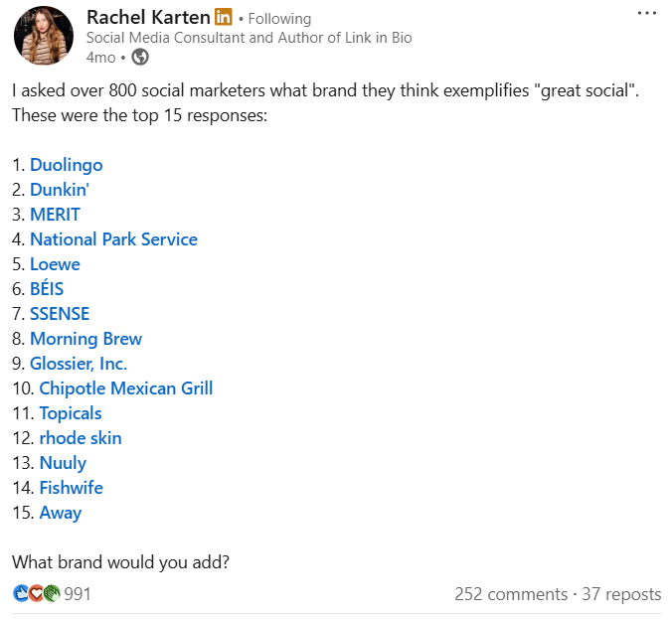Viewport: 672px width, 620px height.
Task: Visit the SSENSE brand link
Action: pos(60,314)
